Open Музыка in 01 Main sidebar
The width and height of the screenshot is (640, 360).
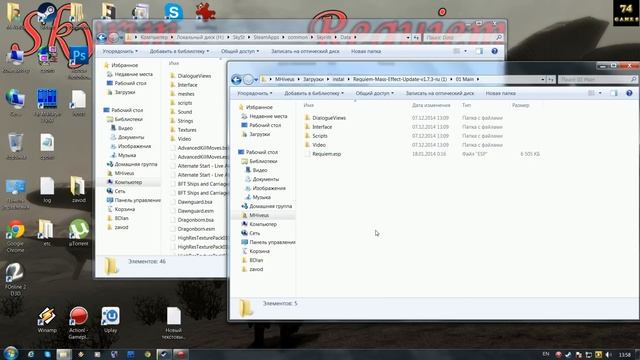pos(261,197)
